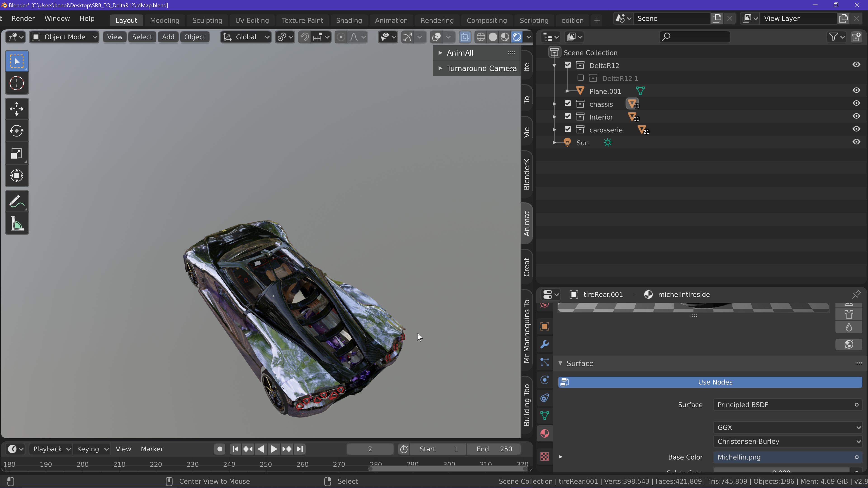Screen dimensions: 868x488
Task: Open the Object Mode dropdown
Action: 64,37
